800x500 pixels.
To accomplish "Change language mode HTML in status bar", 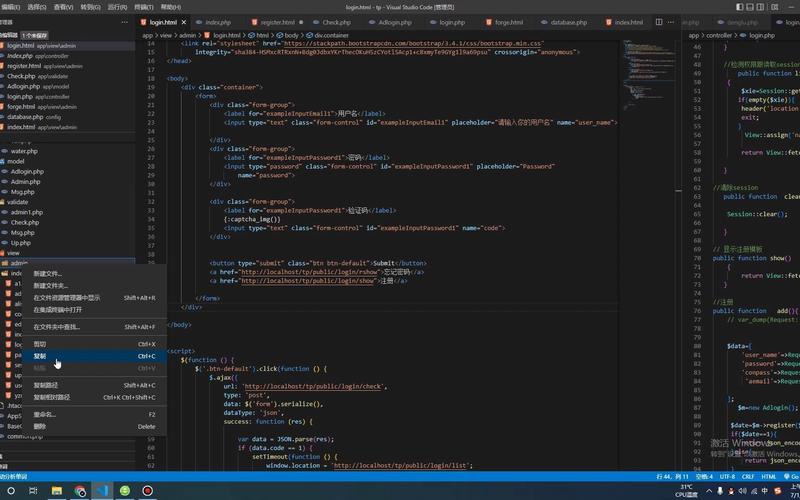I will coord(768,477).
